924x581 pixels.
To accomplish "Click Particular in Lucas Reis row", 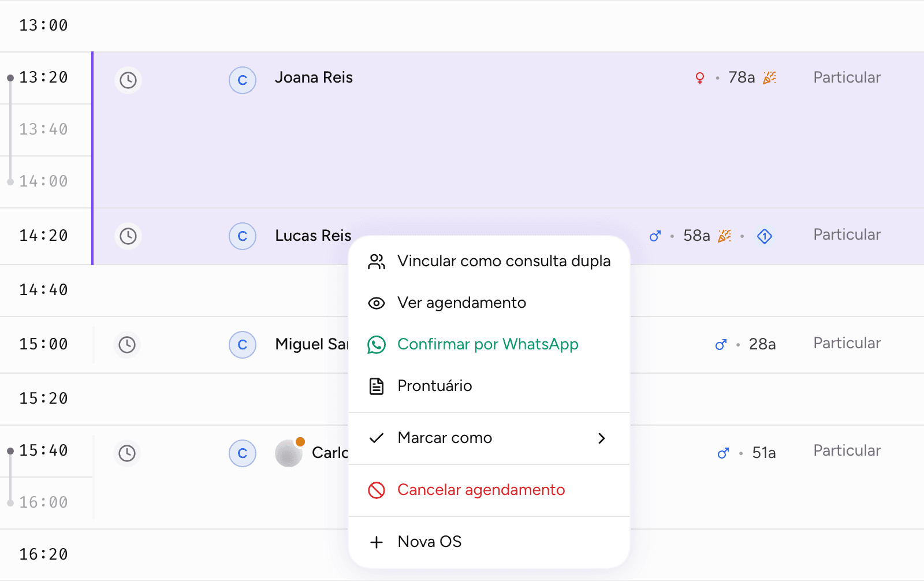I will tap(847, 234).
